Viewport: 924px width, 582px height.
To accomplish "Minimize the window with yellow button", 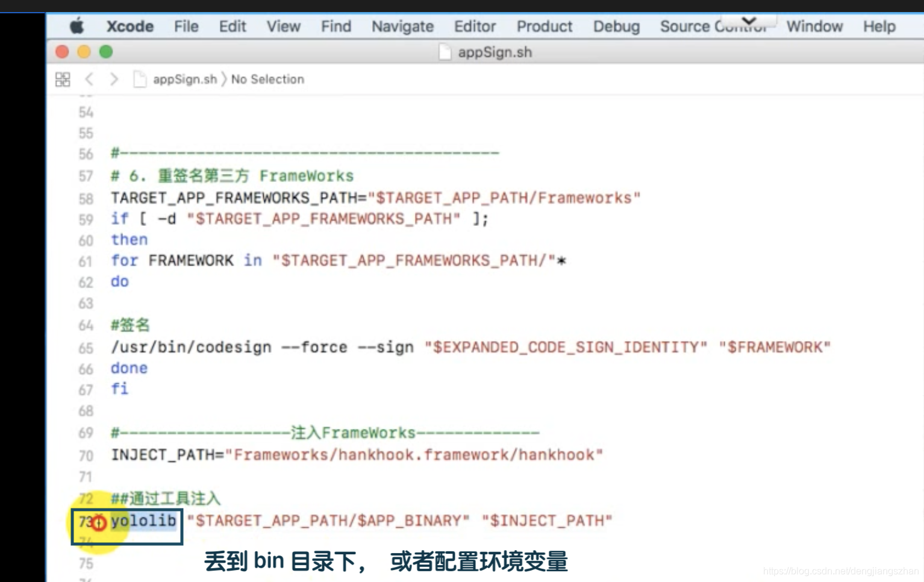I will pyautogui.click(x=84, y=52).
